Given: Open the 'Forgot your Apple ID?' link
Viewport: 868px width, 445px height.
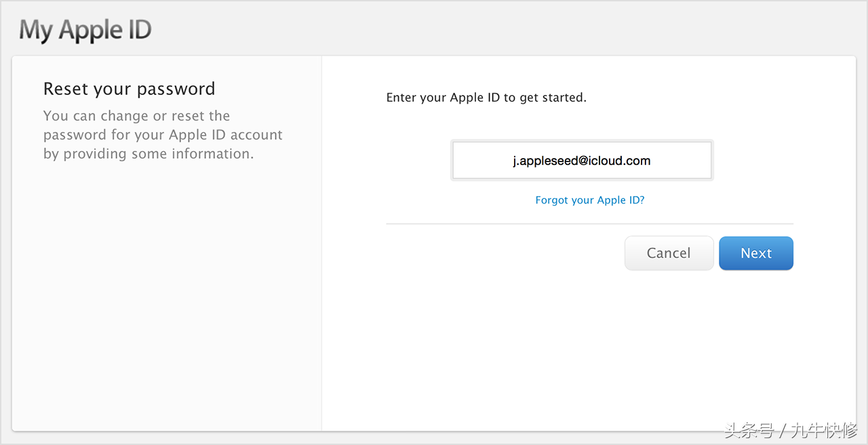Looking at the screenshot, I should 590,200.
